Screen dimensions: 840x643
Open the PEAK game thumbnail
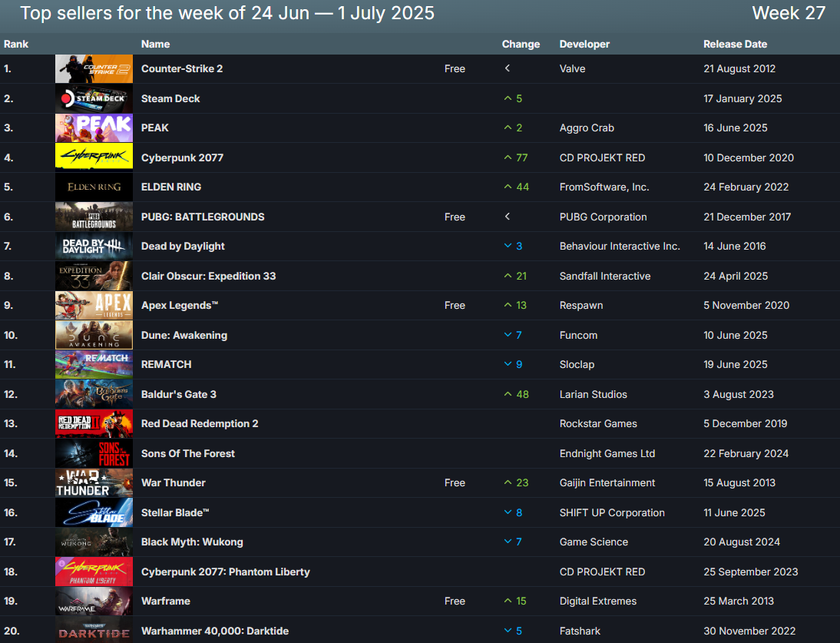(94, 128)
